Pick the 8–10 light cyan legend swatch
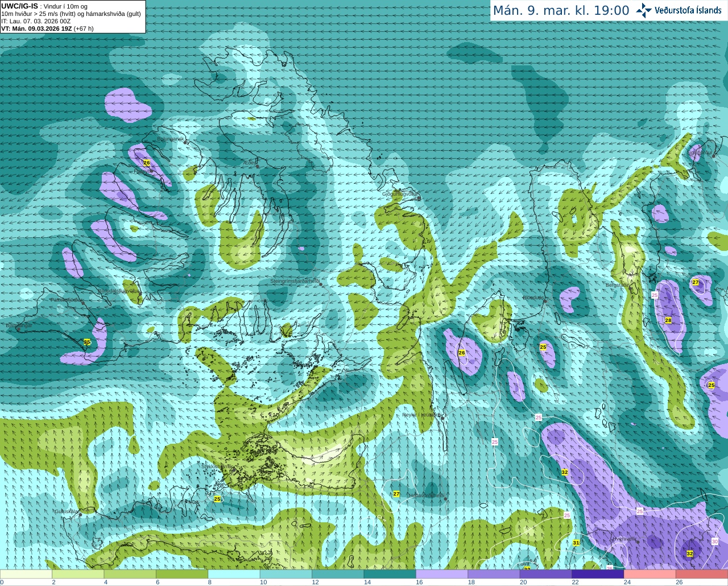Viewport: 728px width, 586px height. click(x=234, y=574)
